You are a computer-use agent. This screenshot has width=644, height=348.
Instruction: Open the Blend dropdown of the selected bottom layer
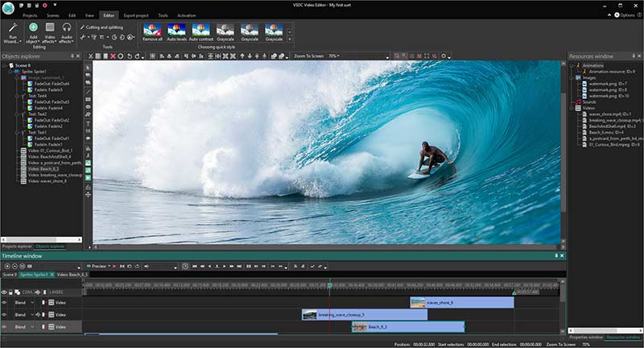(x=32, y=327)
